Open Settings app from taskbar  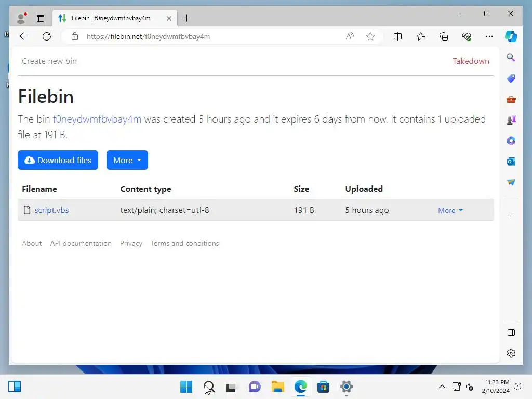pyautogui.click(x=347, y=387)
